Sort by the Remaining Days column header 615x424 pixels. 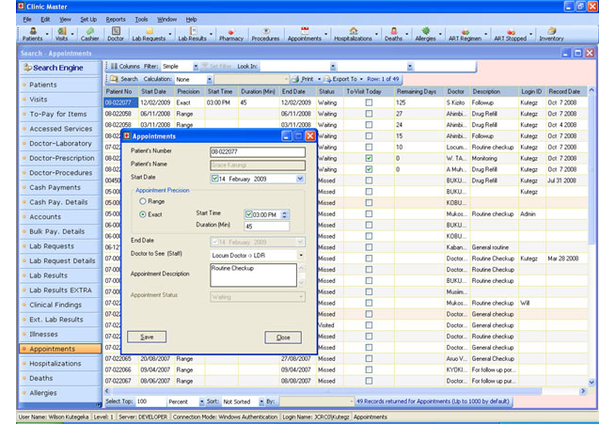click(x=416, y=91)
